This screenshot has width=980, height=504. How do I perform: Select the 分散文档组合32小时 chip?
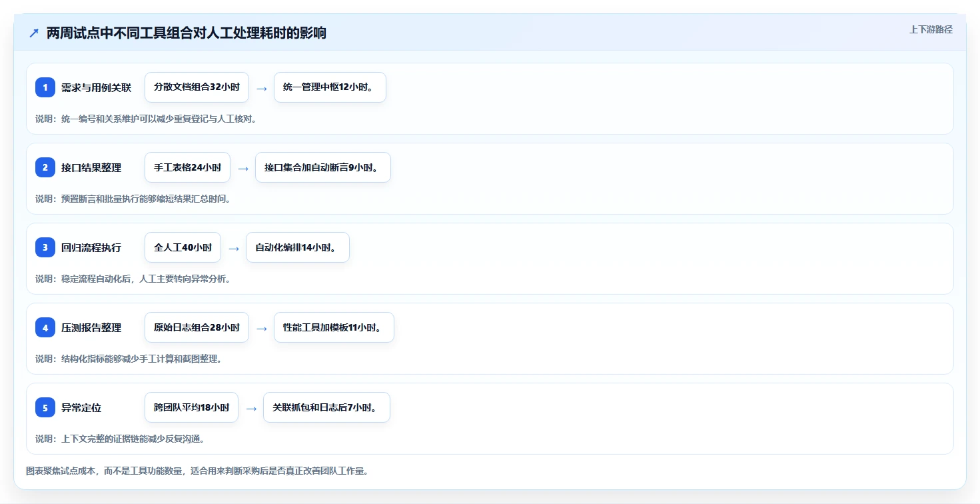click(x=197, y=87)
